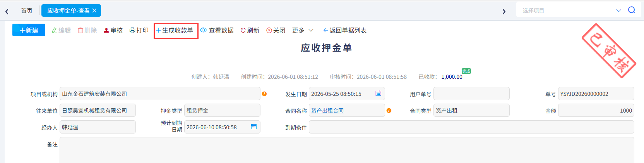Open the 发生日期 calendar picker icon

pos(378,93)
